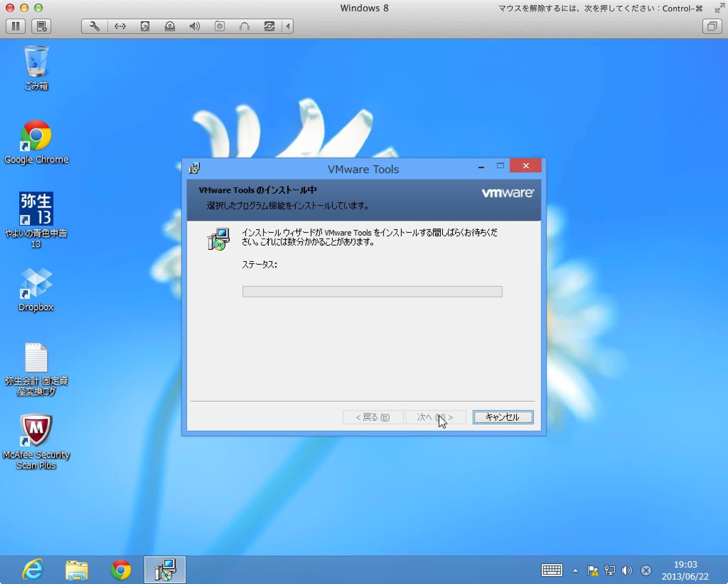Click the sound speaker icon in VM toolbar
This screenshot has height=584, width=728.
tap(194, 26)
